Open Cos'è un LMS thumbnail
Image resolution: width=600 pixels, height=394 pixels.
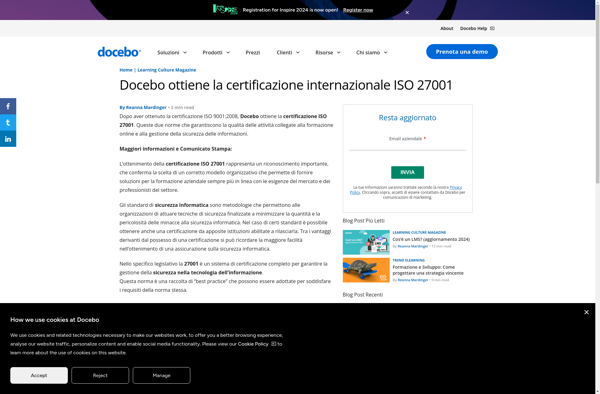366,242
